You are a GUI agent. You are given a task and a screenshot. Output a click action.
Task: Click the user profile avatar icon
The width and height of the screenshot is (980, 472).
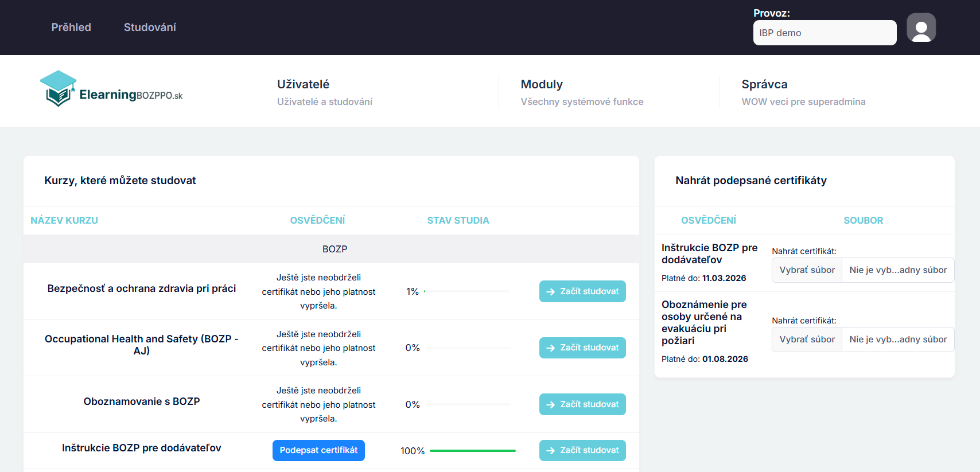click(x=921, y=28)
